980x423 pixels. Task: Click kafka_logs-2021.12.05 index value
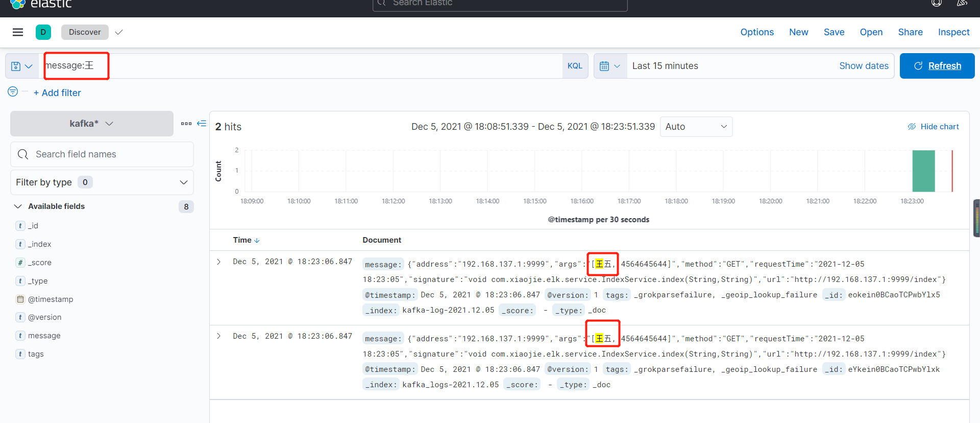(451, 385)
